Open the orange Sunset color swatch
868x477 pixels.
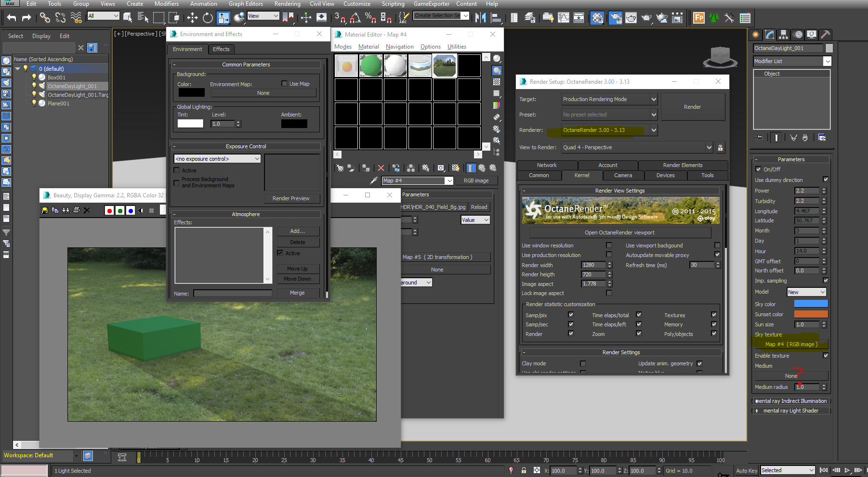[x=811, y=314]
